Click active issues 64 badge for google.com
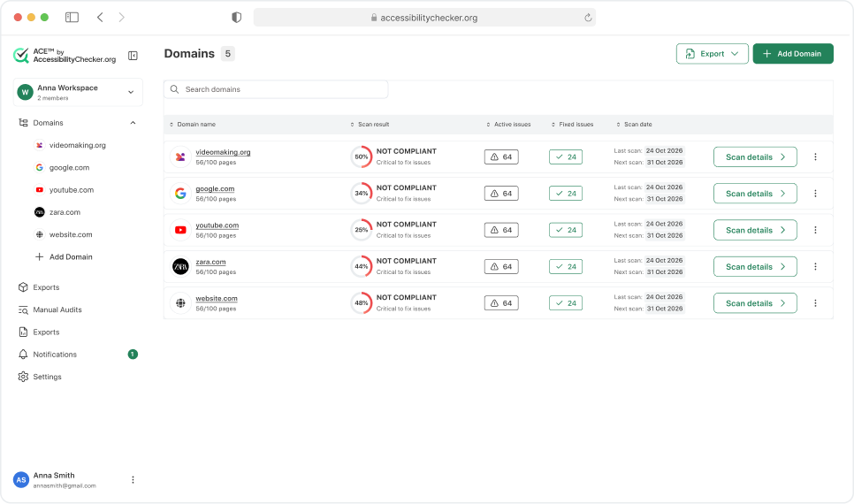Image resolution: width=854 pixels, height=504 pixels. click(x=501, y=194)
